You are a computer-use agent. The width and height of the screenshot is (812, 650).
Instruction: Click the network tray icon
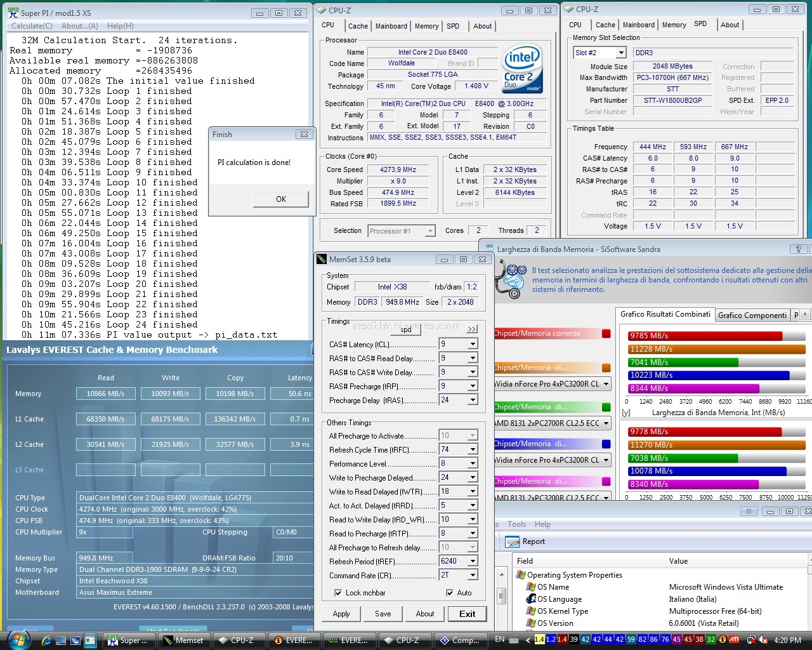click(751, 640)
